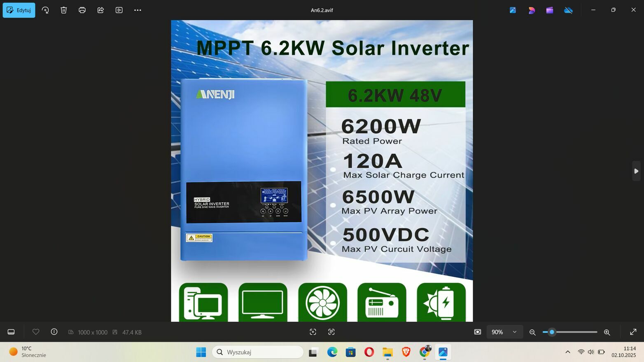The image size is (644, 362).
Task: Scan text in image icon
Action: tap(331, 332)
